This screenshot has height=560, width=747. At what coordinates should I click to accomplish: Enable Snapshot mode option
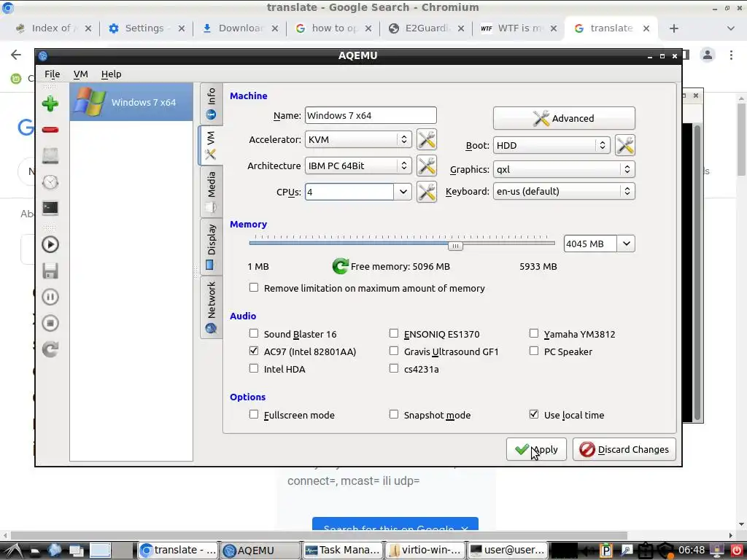tap(393, 414)
